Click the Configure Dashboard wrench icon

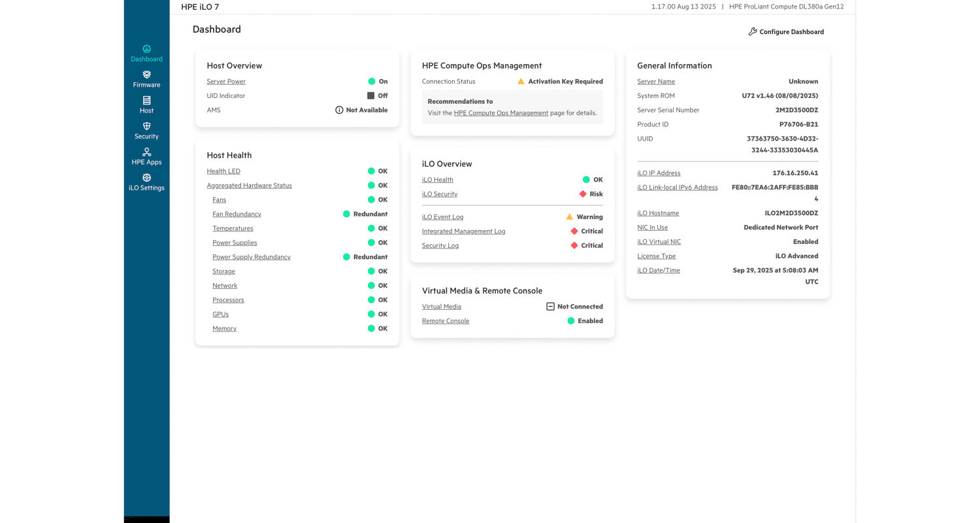[753, 31]
